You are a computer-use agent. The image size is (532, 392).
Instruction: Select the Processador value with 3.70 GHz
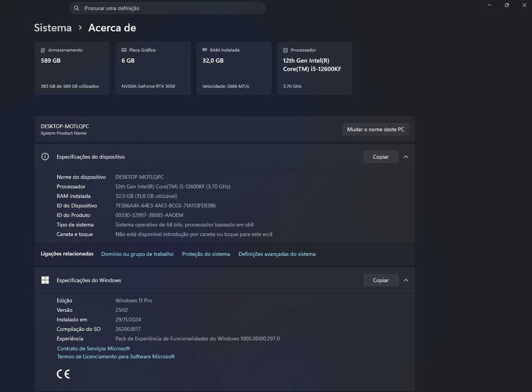tap(172, 186)
